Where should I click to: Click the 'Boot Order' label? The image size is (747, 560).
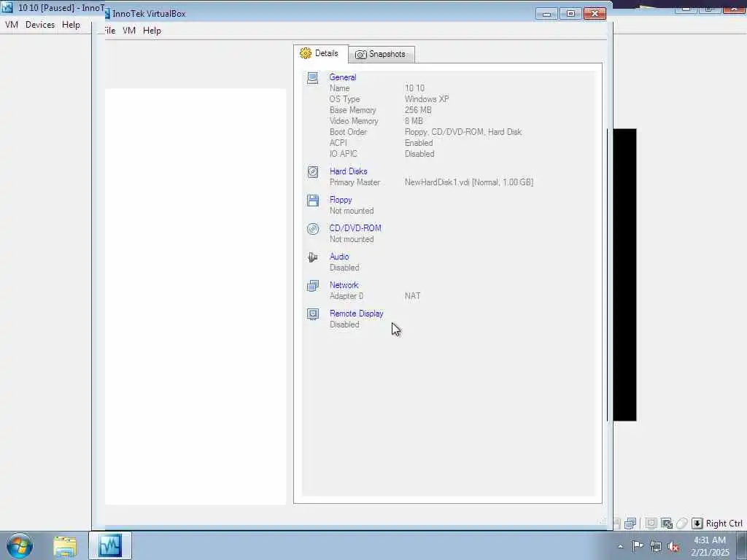click(x=348, y=132)
